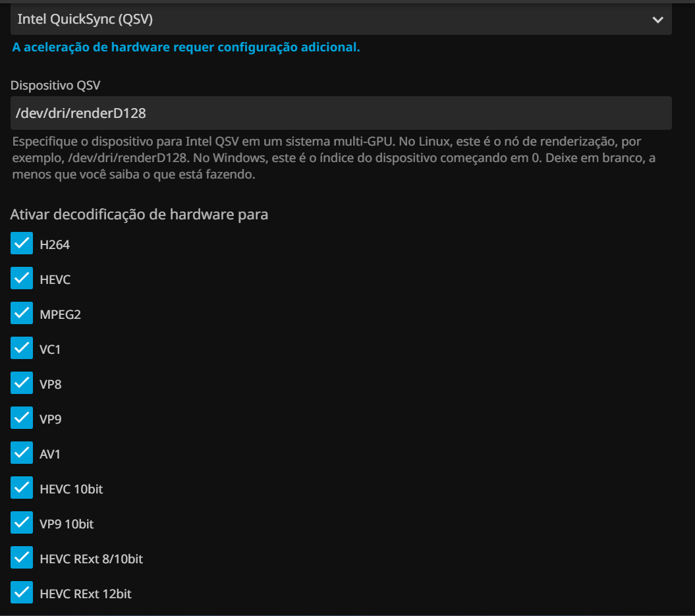Click the "HEVC RExt 12bit" label text

(86, 594)
